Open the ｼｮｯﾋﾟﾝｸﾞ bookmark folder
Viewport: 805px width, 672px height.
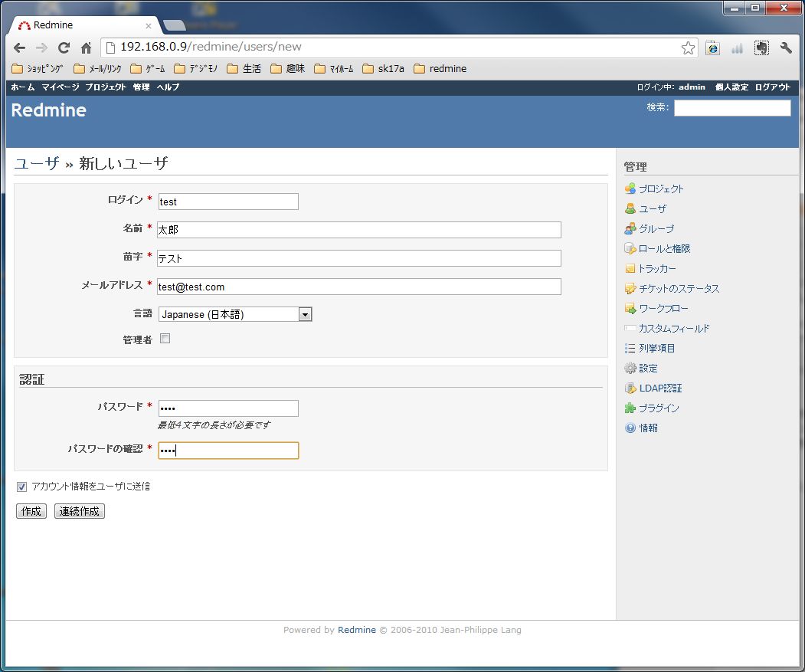38,68
